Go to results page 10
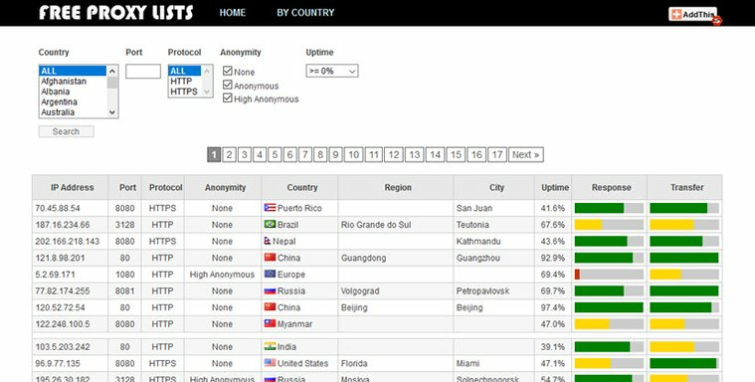Image resolution: width=755 pixels, height=382 pixels. [353, 155]
